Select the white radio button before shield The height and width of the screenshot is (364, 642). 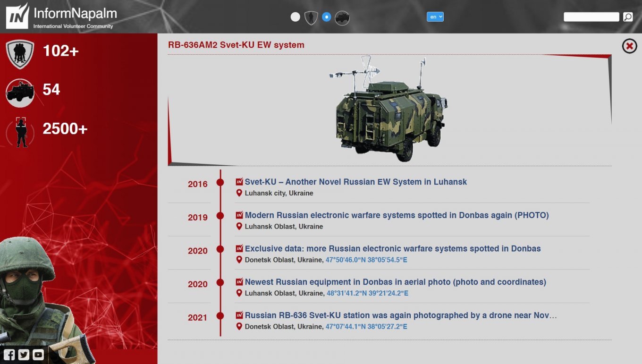(x=296, y=17)
